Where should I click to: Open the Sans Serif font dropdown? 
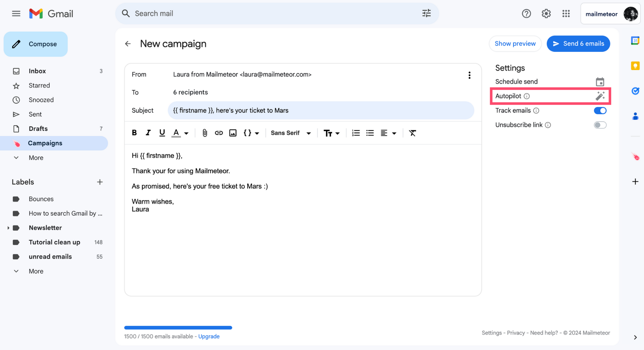pyautogui.click(x=291, y=133)
